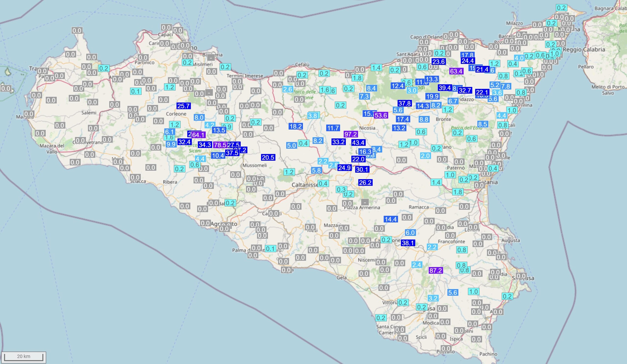Click the 8.5 marker near Etna

tap(482, 124)
